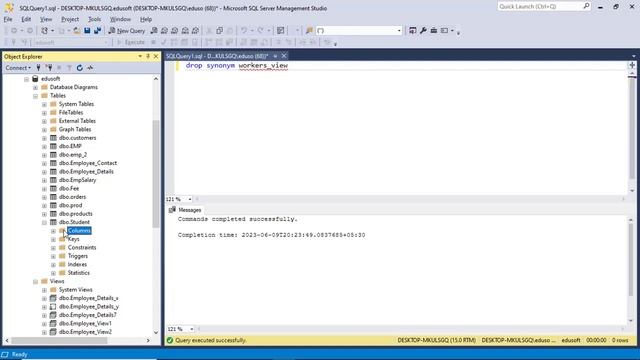Viewport: 640px width, 360px height.
Task: Open the Window menu
Action: [120, 19]
